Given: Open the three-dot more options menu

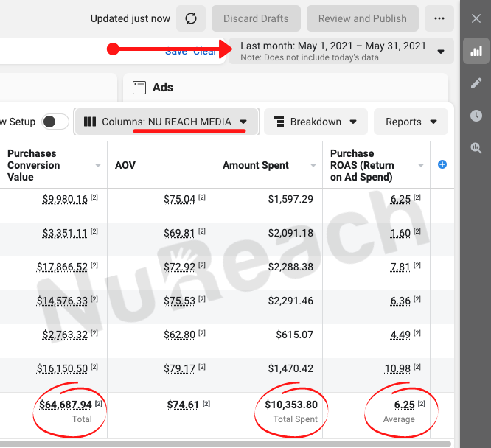Looking at the screenshot, I should click(x=439, y=18).
